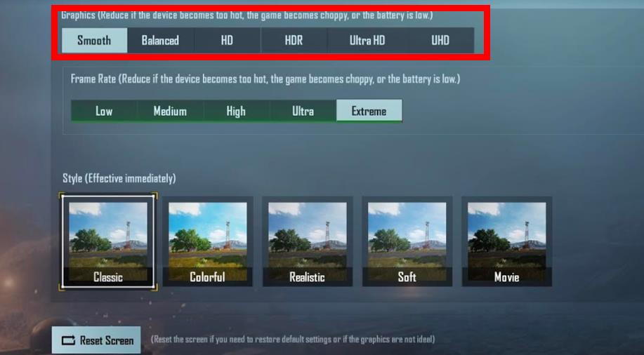
Task: Choose Medium frame rate
Action: pyautogui.click(x=170, y=111)
